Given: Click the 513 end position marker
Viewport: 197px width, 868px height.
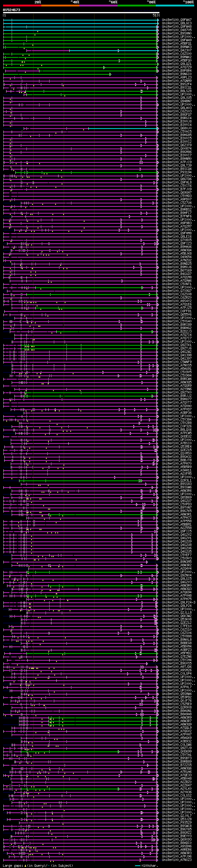Looking at the screenshot, I should point(155,15).
